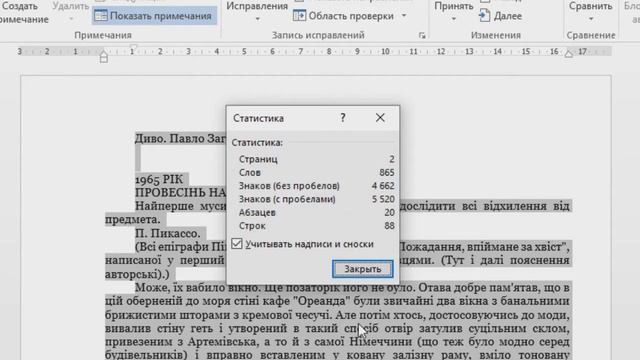This screenshot has width=640, height=360.
Task: Click the right indent marker on ruler
Action: pos(569,53)
